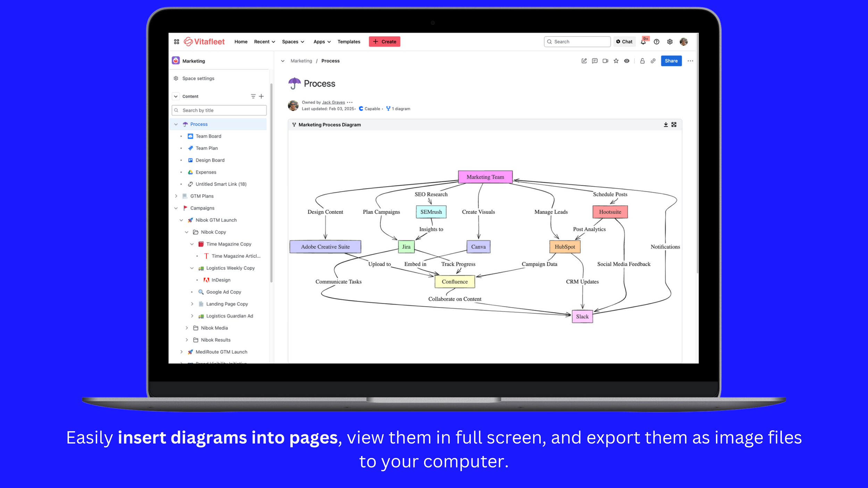The height and width of the screenshot is (488, 868).
Task: Collapse Time Magazine Copy
Action: [x=192, y=244]
